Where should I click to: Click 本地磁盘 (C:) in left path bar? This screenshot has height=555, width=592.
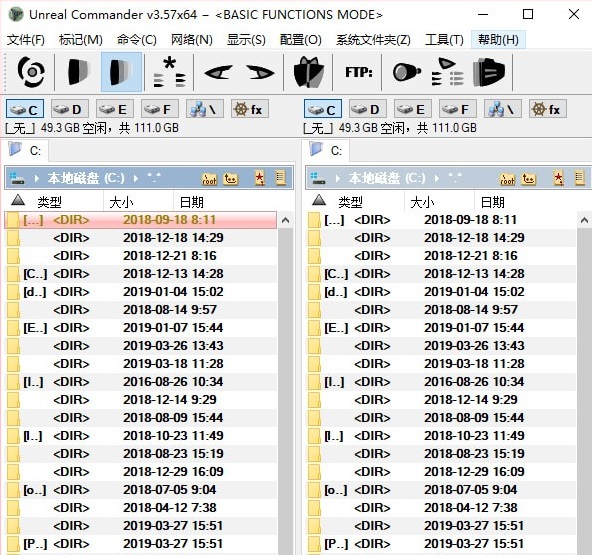86,178
